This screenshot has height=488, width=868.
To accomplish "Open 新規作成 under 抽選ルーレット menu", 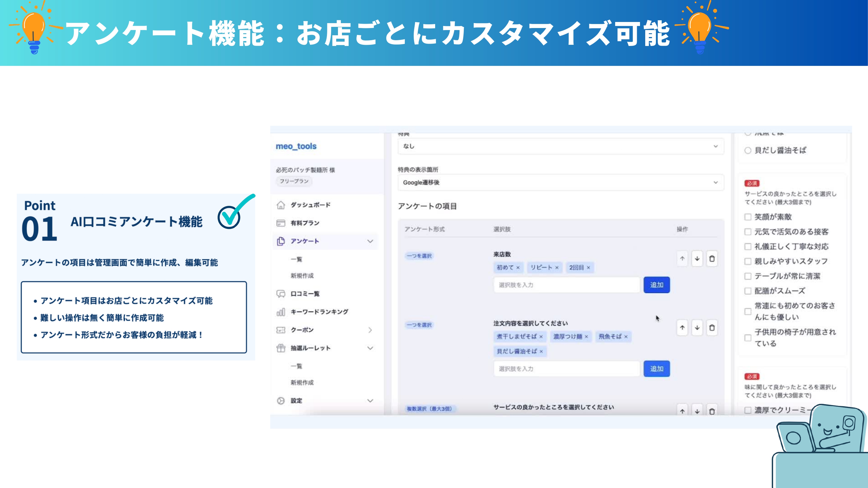I will pyautogui.click(x=302, y=382).
